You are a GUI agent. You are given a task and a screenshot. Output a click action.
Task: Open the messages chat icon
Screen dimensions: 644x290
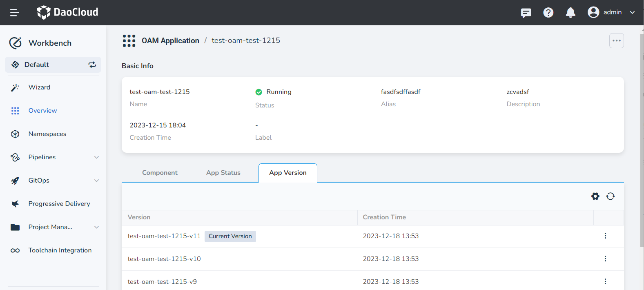(526, 13)
